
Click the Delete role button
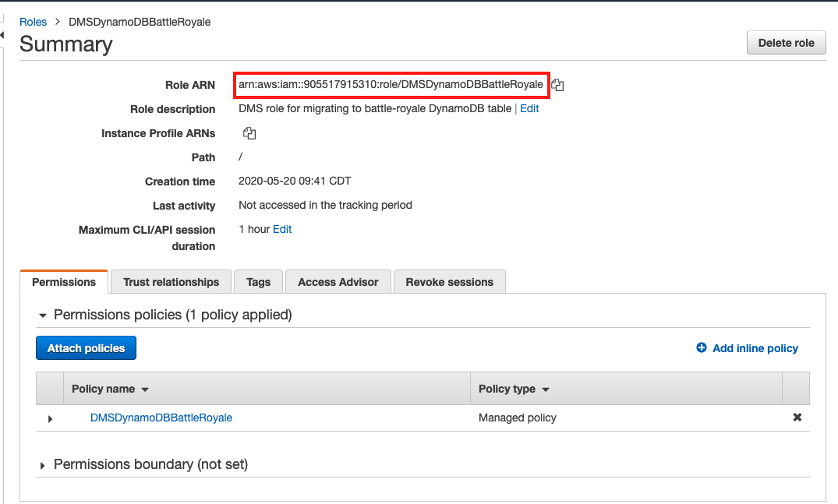pyautogui.click(x=786, y=44)
